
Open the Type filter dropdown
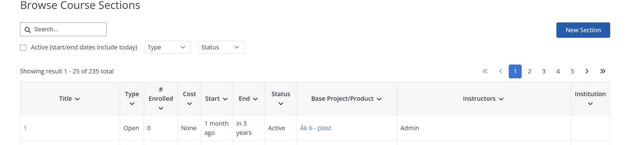click(x=168, y=47)
